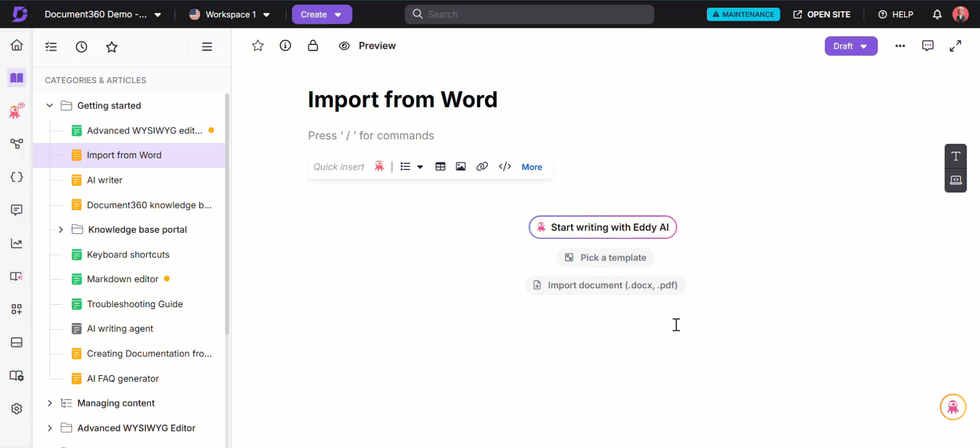Expand the Knowledge base portal folder
The width and height of the screenshot is (980, 448).
click(61, 230)
